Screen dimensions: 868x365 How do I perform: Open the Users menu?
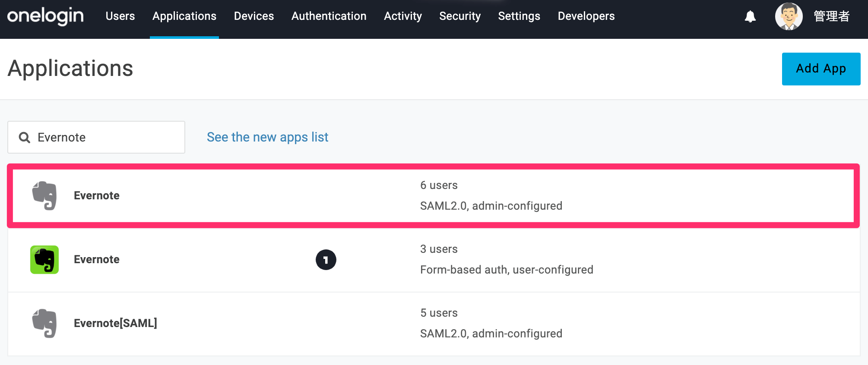click(x=120, y=16)
